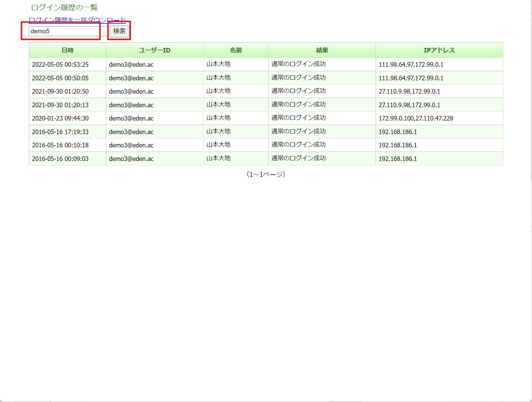Screen dimensions: 532x402
Task: Click demo3@eden.ac in the 2016-05-16 17:19:33 row
Action: pos(131,132)
